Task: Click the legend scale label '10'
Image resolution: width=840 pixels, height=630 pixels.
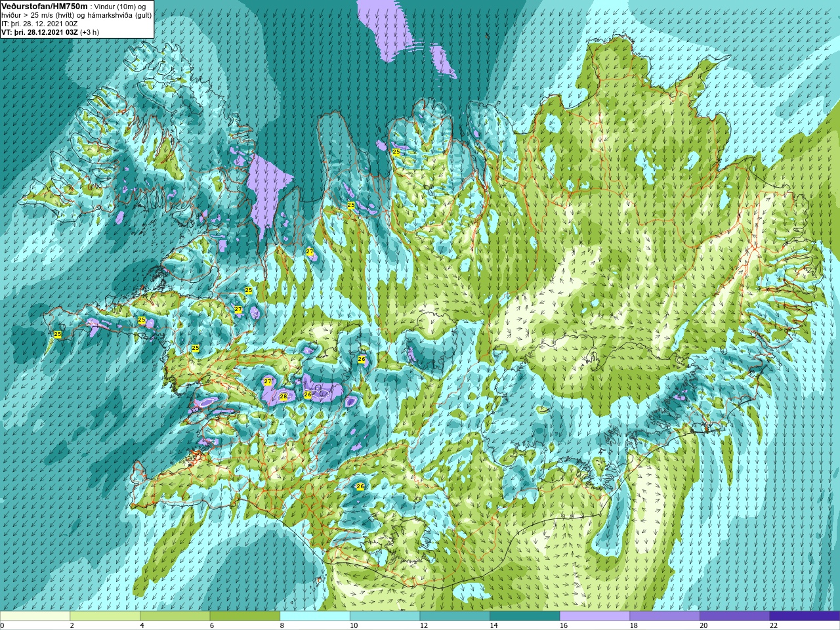Action: pos(354,625)
